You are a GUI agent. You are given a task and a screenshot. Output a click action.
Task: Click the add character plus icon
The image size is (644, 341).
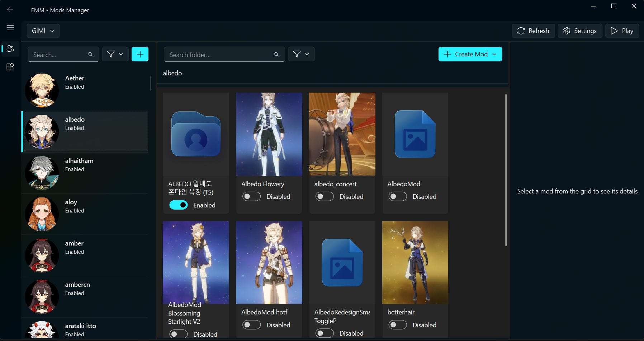(140, 54)
